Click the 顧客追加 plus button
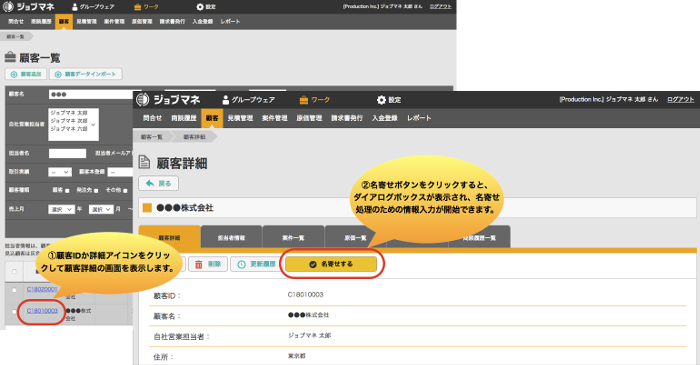The width and height of the screenshot is (700, 365). click(x=26, y=74)
